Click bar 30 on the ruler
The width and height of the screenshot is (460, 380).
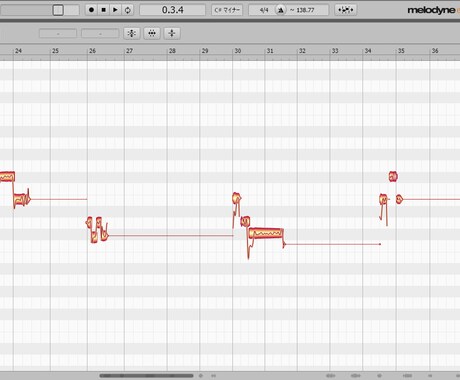click(x=237, y=51)
